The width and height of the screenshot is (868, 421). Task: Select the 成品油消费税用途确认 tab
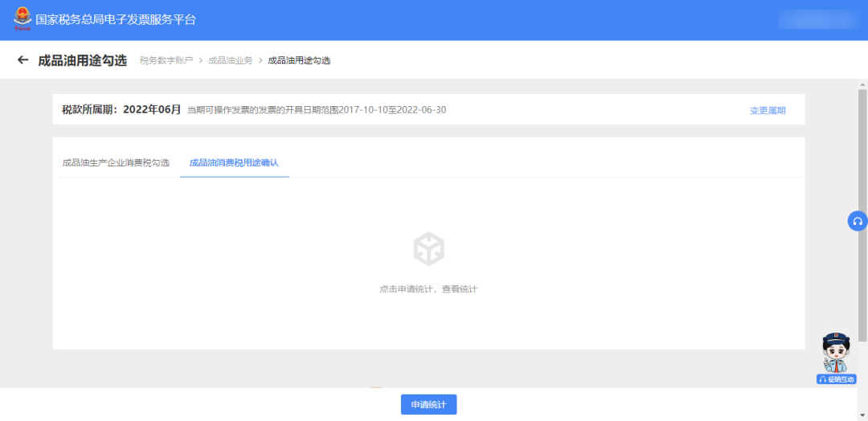(x=234, y=162)
